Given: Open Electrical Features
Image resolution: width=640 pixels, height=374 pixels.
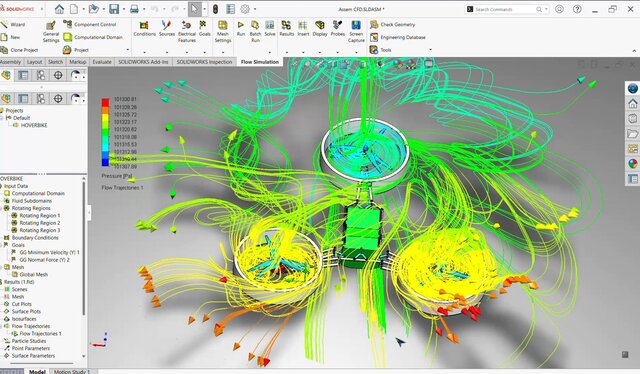Looking at the screenshot, I should pyautogui.click(x=187, y=31).
